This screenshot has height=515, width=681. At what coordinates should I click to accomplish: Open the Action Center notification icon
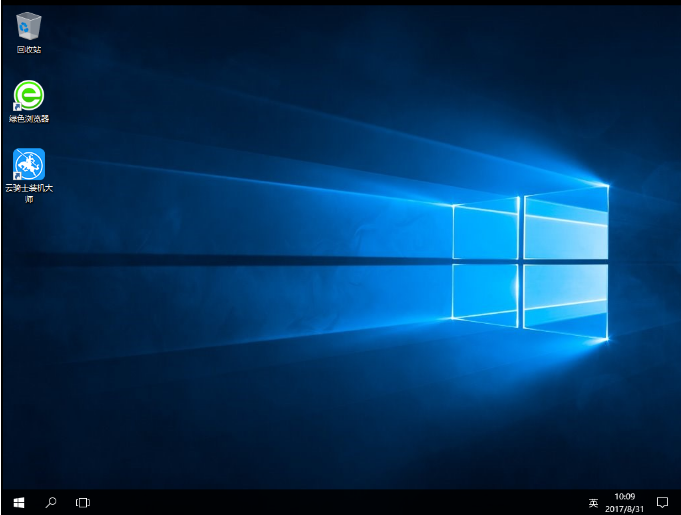tap(662, 503)
